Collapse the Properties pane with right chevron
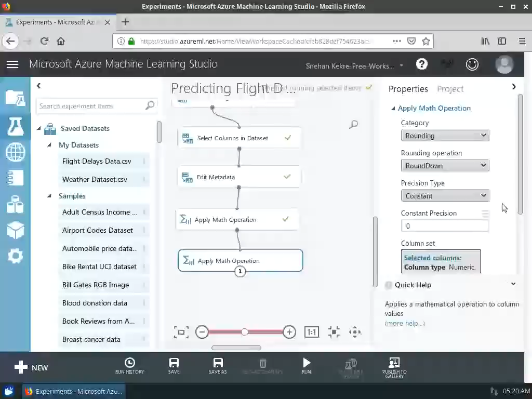 pyautogui.click(x=514, y=87)
